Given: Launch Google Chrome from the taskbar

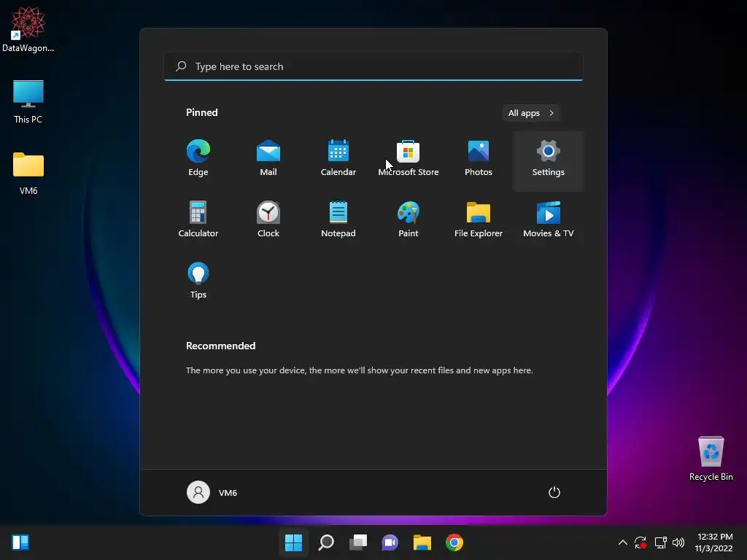Looking at the screenshot, I should pos(454,542).
